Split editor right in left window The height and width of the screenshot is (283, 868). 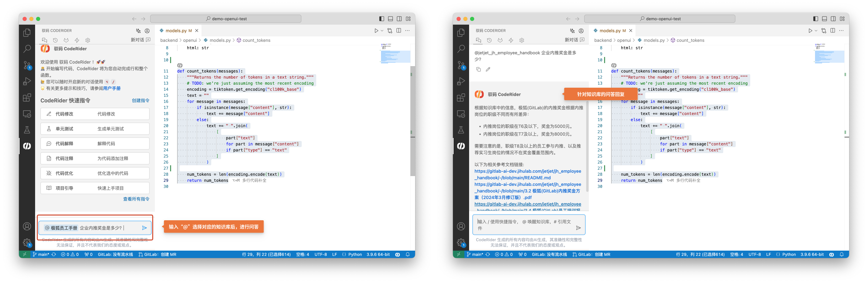[x=399, y=31]
